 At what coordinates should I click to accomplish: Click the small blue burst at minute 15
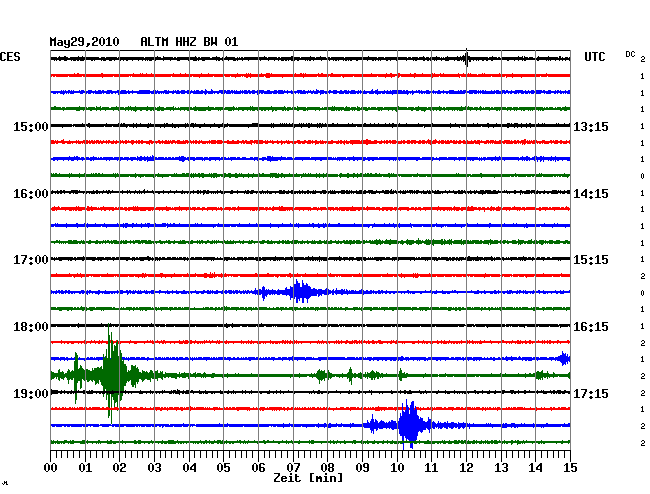pos(564,358)
